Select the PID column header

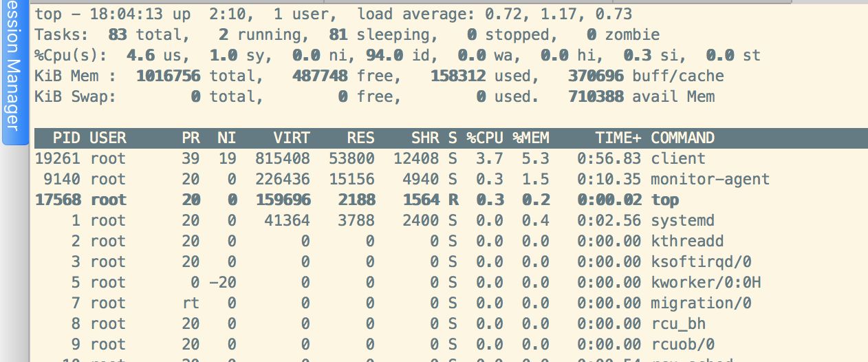click(66, 138)
